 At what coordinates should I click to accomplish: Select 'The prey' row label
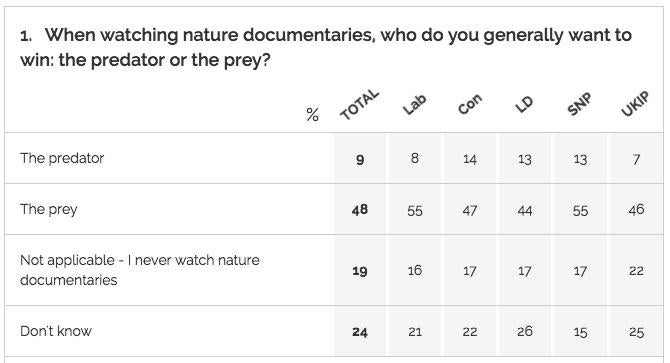pos(49,209)
